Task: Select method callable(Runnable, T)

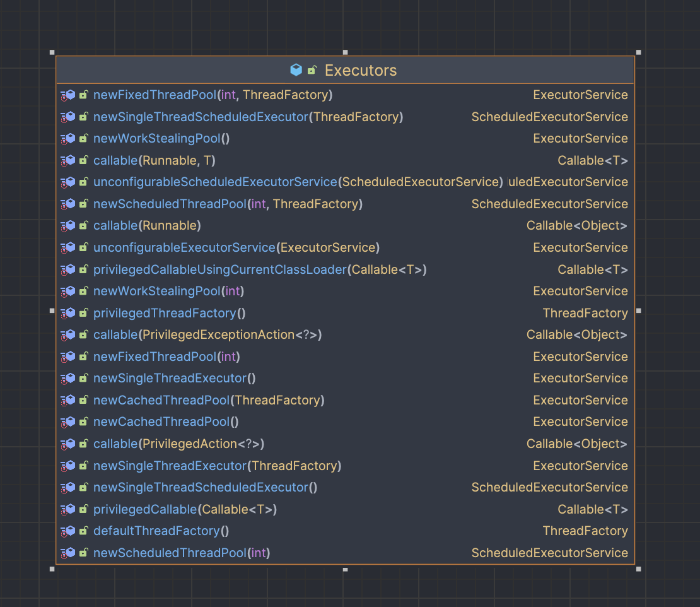Action: (155, 160)
